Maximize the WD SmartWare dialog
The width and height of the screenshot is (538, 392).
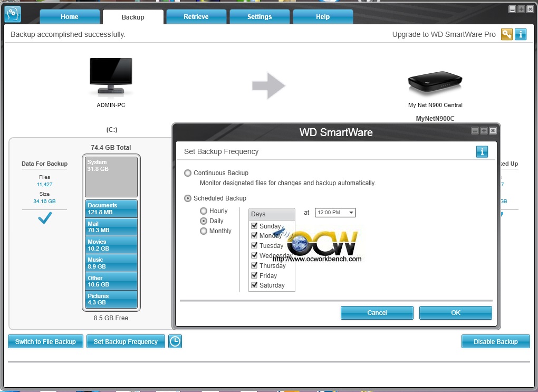484,130
